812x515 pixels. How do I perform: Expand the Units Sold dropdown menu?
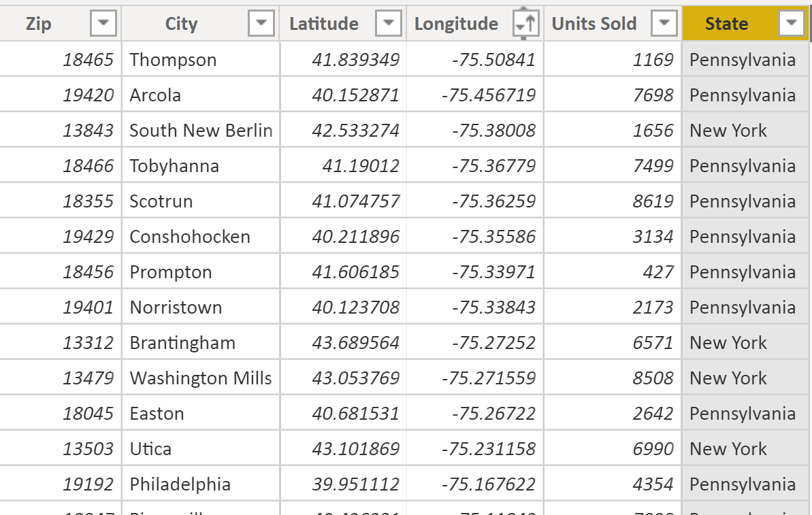(x=663, y=22)
